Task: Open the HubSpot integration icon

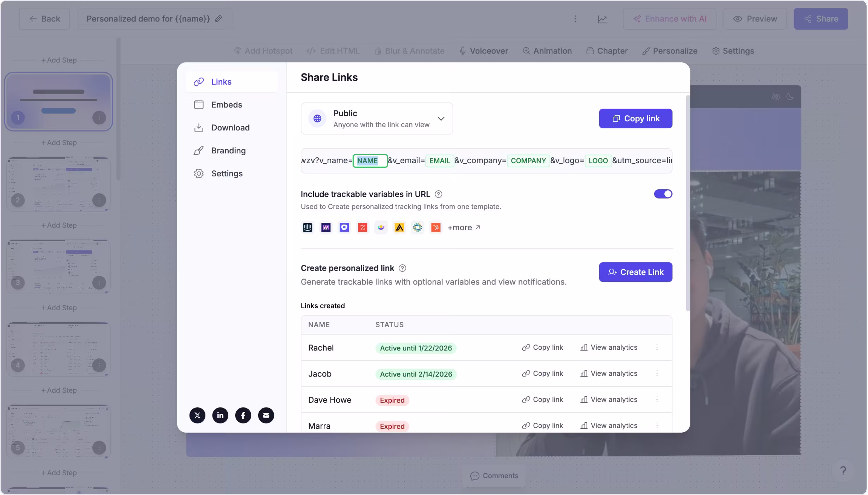Action: tap(436, 227)
